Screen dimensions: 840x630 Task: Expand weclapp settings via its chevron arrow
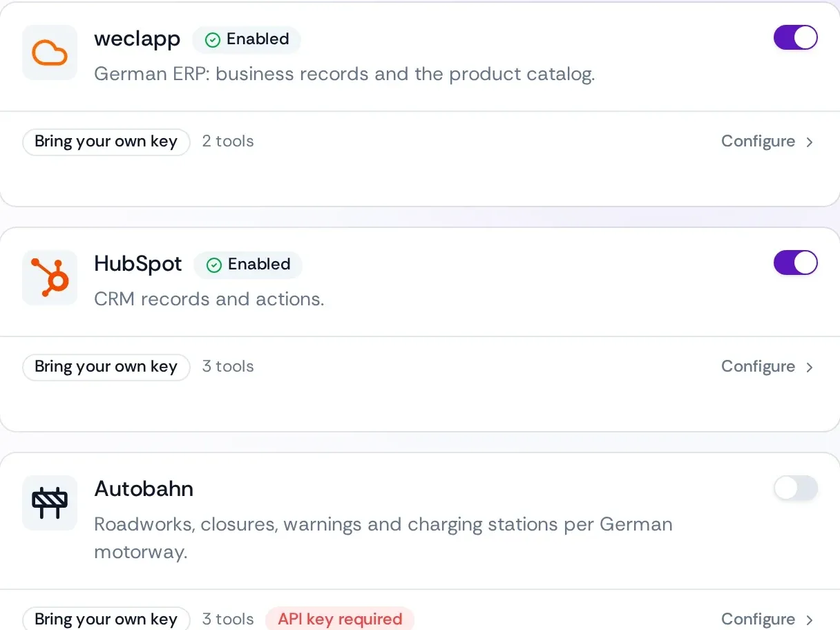[810, 142]
